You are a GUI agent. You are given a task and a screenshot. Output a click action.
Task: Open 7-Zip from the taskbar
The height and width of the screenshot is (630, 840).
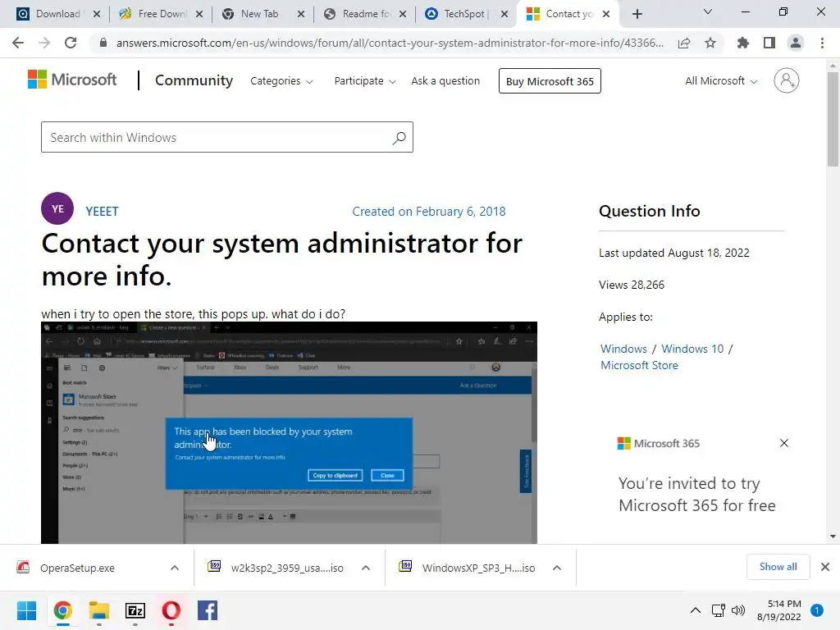(135, 610)
